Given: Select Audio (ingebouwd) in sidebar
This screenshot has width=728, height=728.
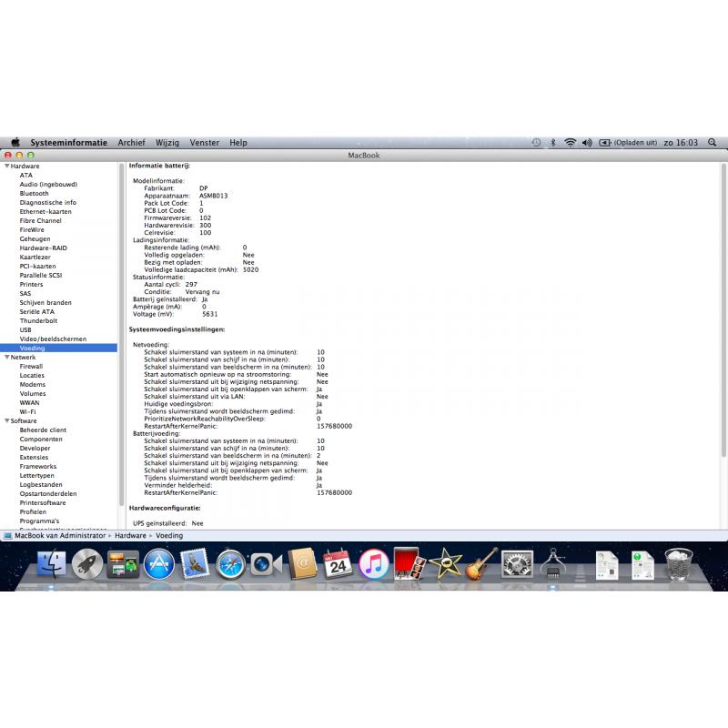Looking at the screenshot, I should pos(48,185).
